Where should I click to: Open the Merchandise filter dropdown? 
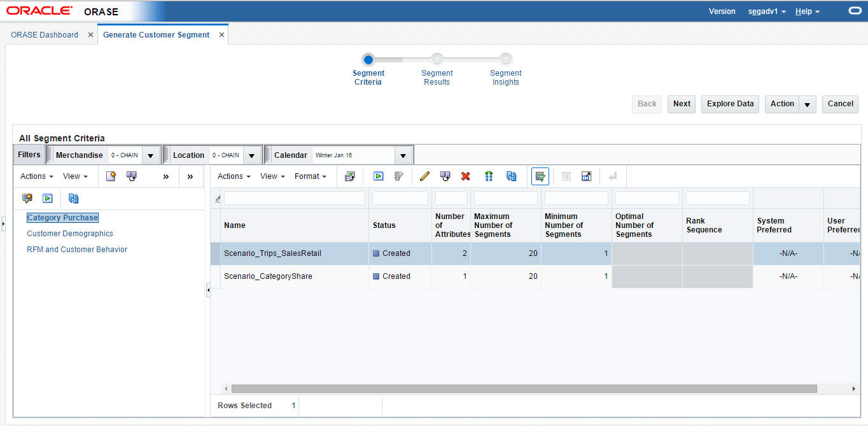tap(150, 155)
